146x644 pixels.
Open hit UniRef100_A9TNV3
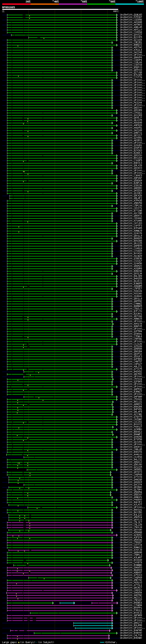tap(131, 25)
